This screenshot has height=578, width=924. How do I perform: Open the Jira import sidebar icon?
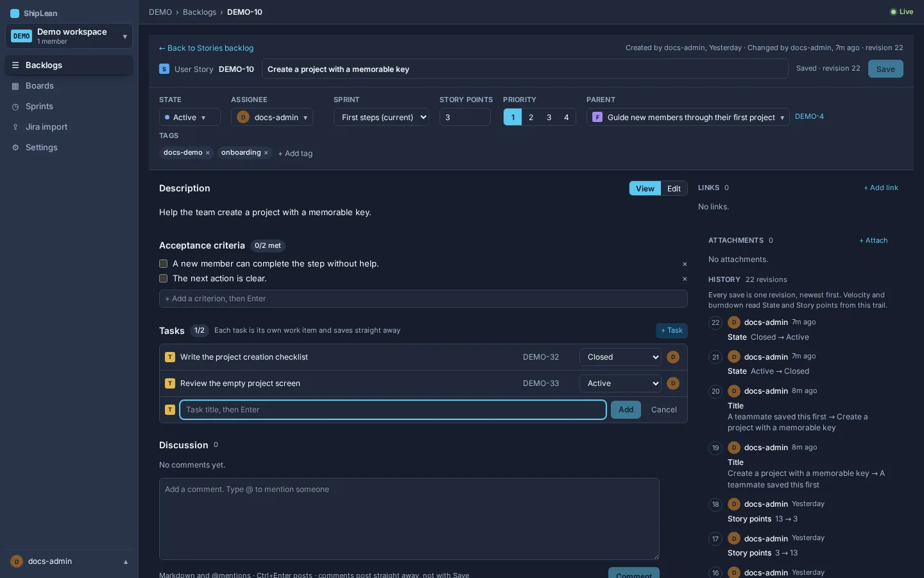15,127
